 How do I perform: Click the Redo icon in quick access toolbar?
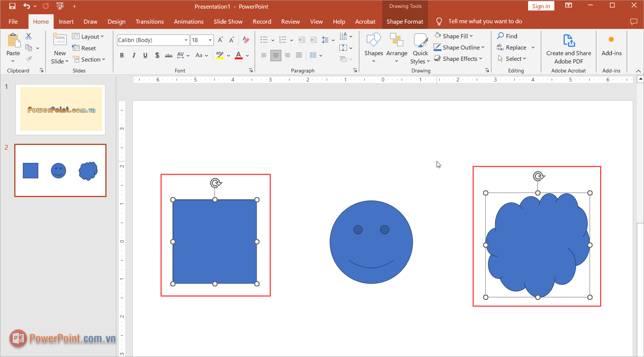46,6
